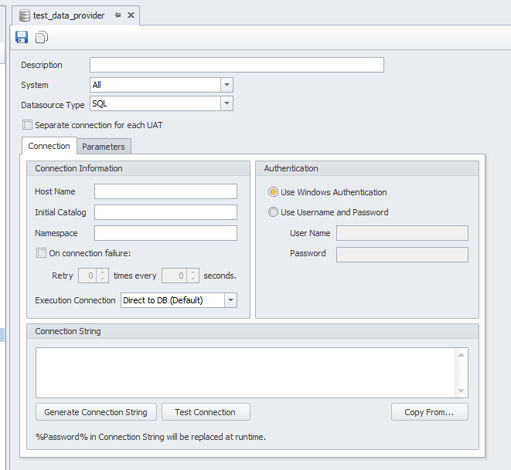Screen dimensions: 511x470
Task: Expand the Datasource Type dropdown
Action: click(227, 104)
